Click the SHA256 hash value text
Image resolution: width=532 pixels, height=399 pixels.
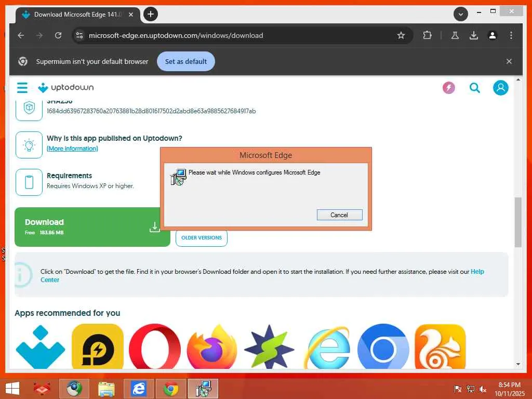pyautogui.click(x=151, y=111)
